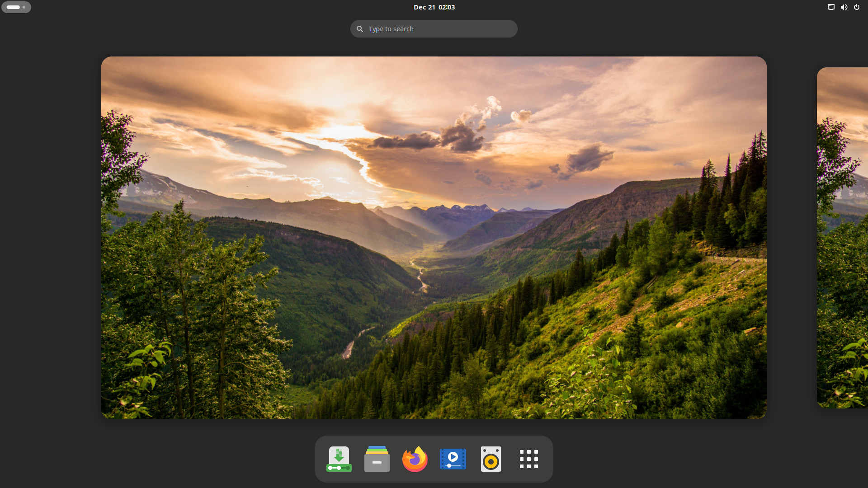Image resolution: width=868 pixels, height=488 pixels.
Task: Open the video player app
Action: pyautogui.click(x=453, y=459)
